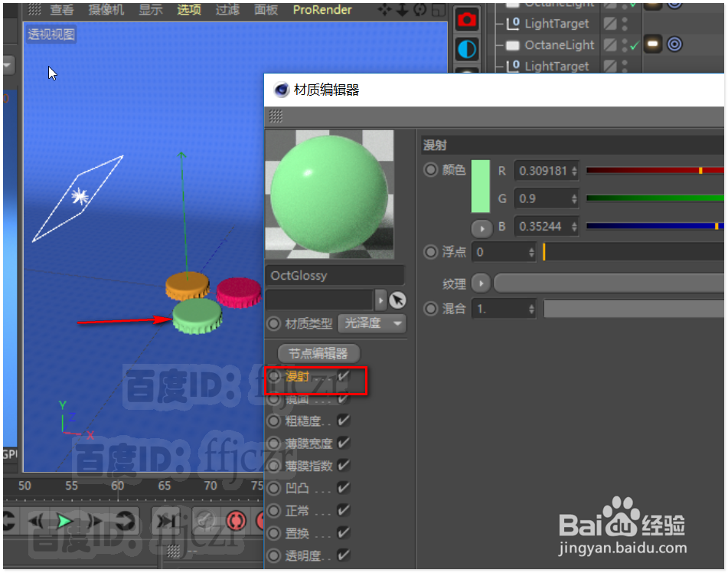
Task: Open the 选项 menu
Action: pos(189,10)
